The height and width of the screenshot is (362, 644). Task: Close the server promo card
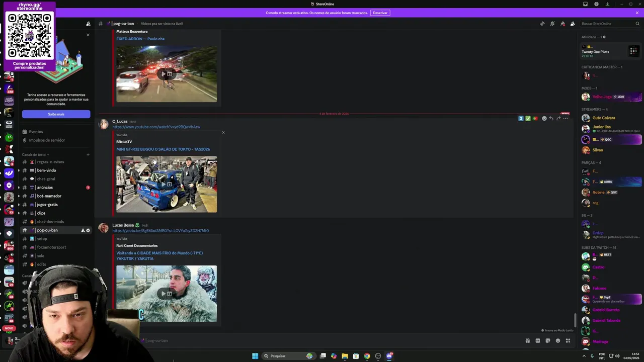point(88,35)
